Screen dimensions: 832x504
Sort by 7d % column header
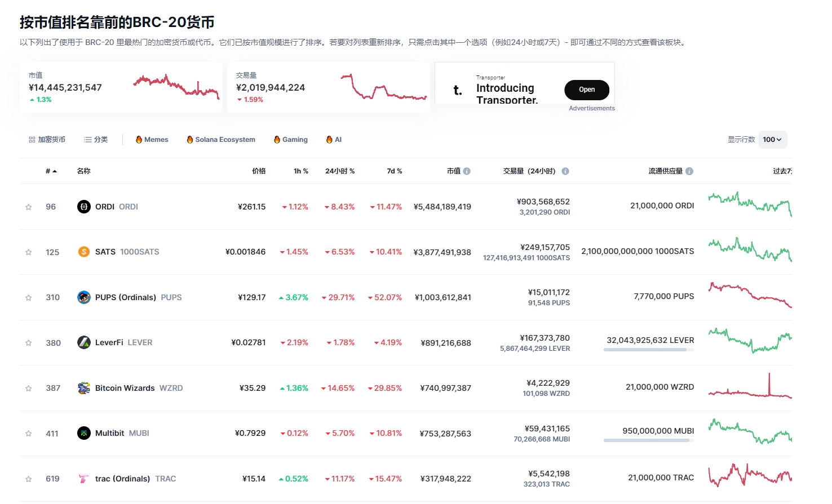pos(395,171)
